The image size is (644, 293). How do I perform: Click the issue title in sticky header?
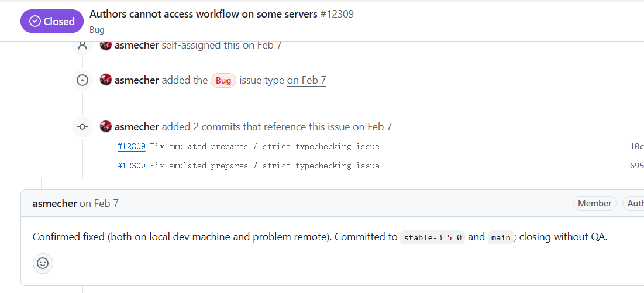[204, 14]
